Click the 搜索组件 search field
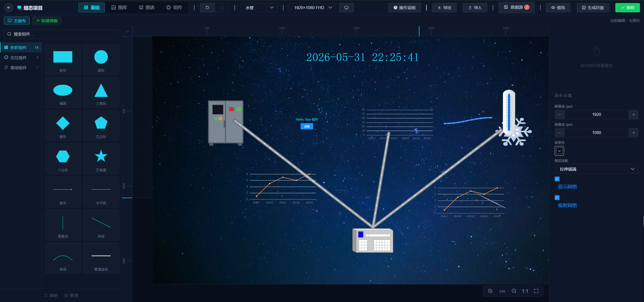644x302 pixels. pyautogui.click(x=61, y=34)
